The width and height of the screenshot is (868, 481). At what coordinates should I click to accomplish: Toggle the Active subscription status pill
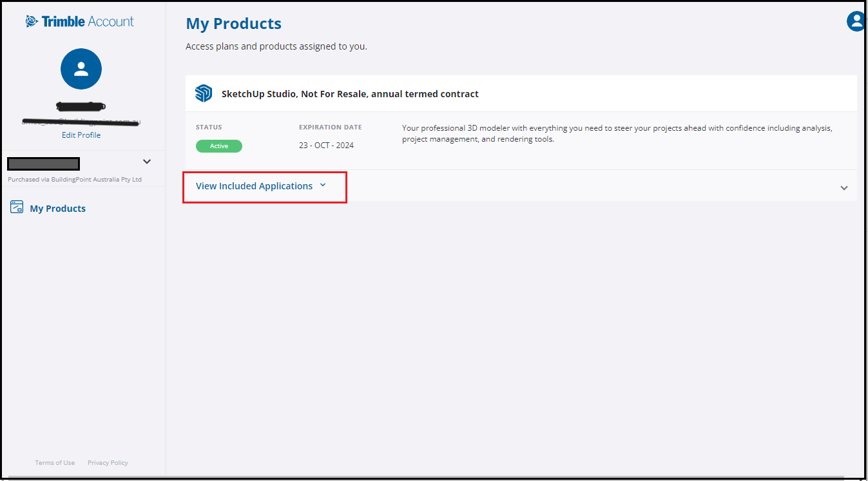pos(219,146)
